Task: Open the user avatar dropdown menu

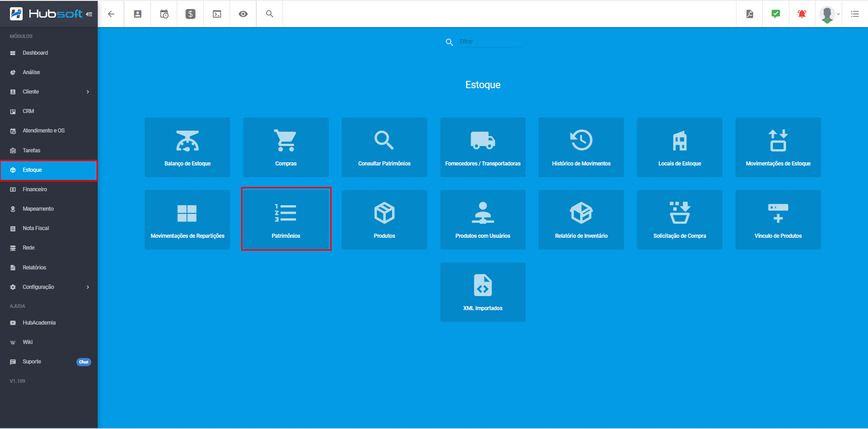Action: pyautogui.click(x=829, y=14)
